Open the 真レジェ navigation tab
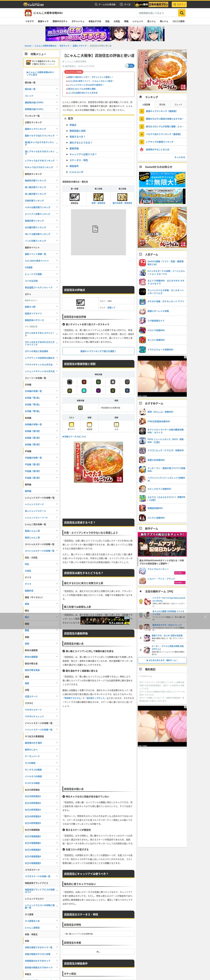Viewport: 210px width, 980px height. coord(151,21)
